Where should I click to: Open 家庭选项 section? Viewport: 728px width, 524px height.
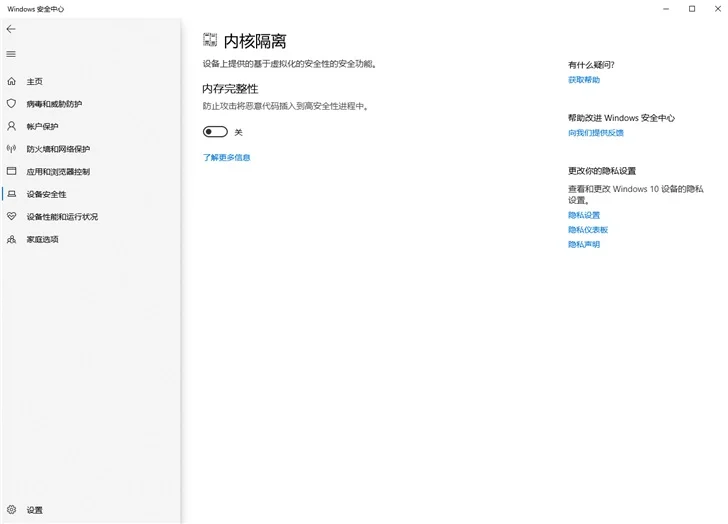(x=42, y=239)
